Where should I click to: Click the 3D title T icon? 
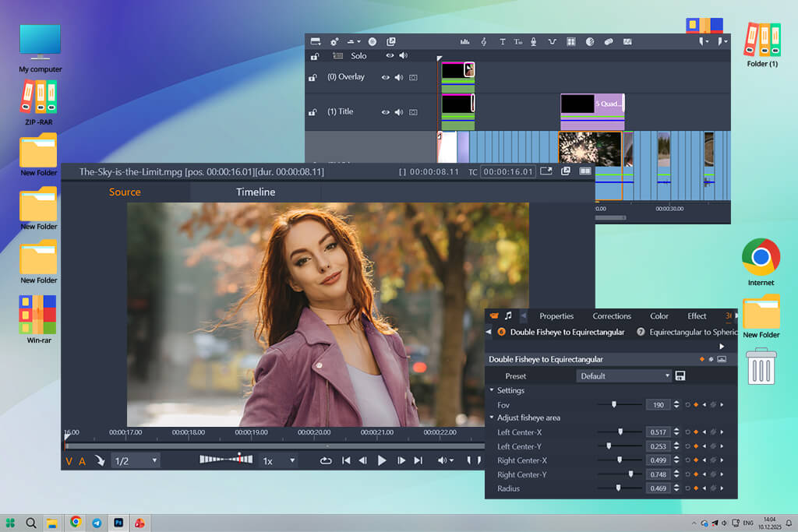(x=518, y=42)
